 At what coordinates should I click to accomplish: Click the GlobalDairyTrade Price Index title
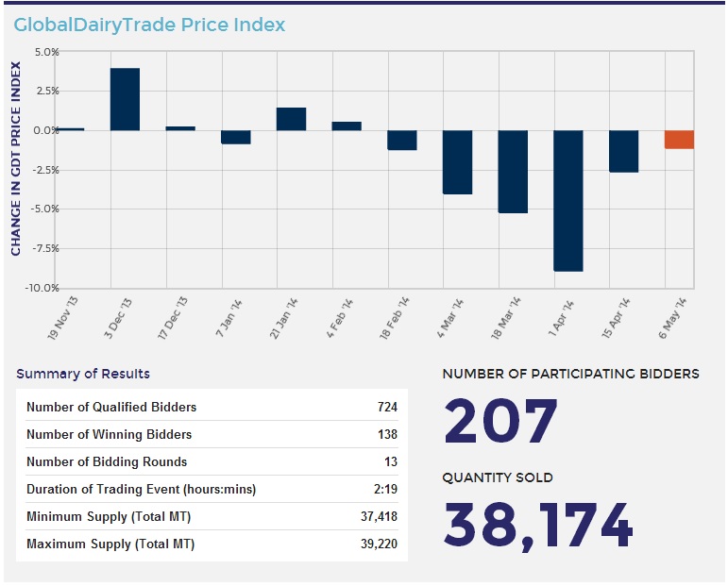(149, 25)
